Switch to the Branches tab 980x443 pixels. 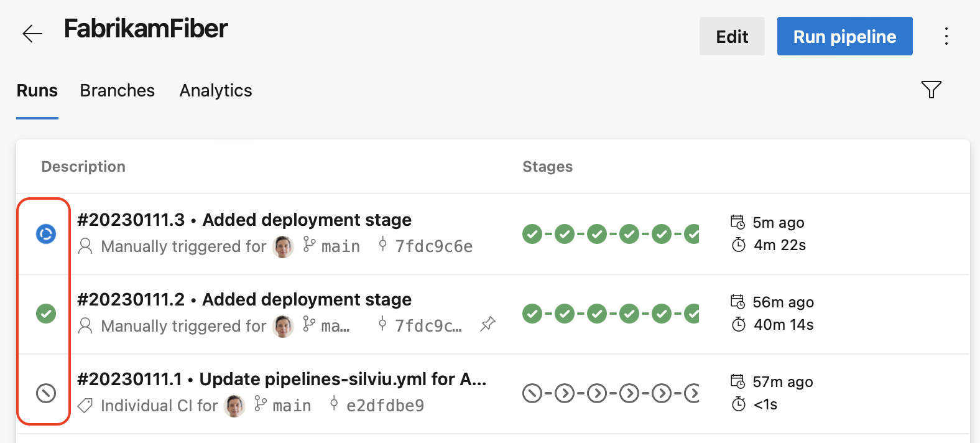117,90
